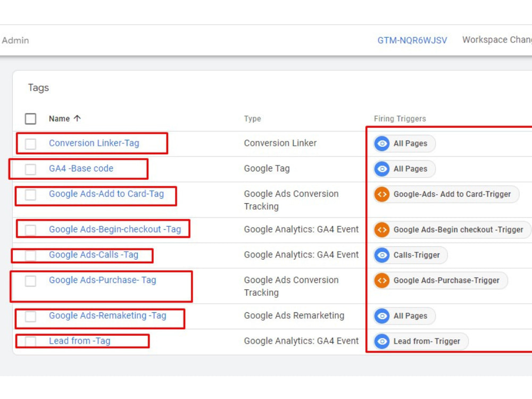Open the Google Ads-Add to Card-Tag
Screen dimensions: 532x399
pos(106,194)
